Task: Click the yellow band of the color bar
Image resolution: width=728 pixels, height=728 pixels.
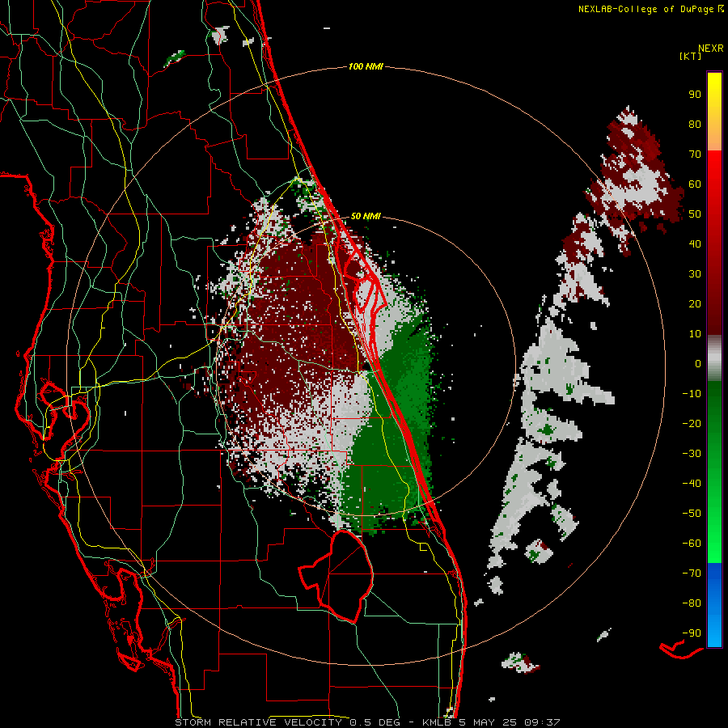Action: [714, 112]
